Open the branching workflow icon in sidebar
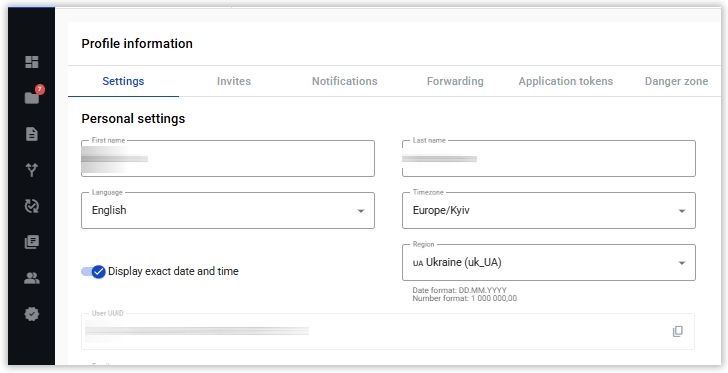This screenshot has height=373, width=728. [x=32, y=170]
